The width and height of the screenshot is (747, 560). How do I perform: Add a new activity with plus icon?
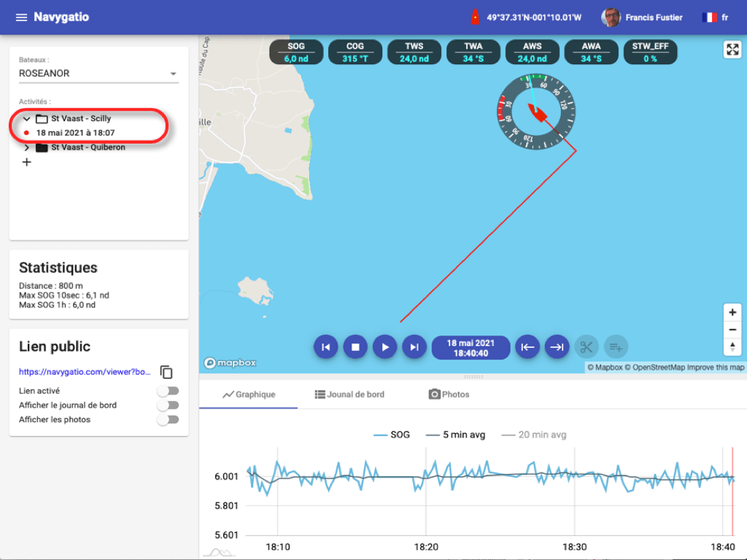click(x=27, y=162)
